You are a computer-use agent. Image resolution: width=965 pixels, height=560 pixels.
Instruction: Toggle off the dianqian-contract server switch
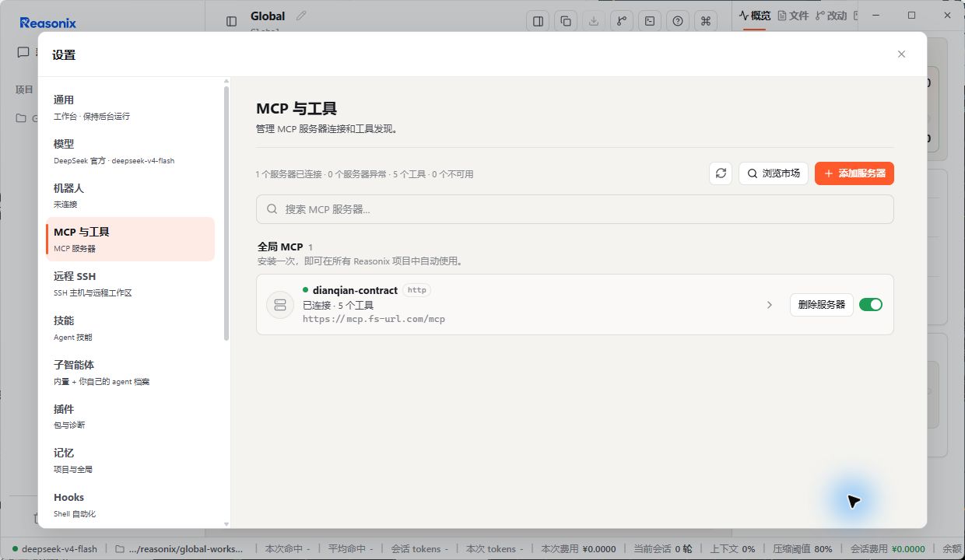coord(871,305)
